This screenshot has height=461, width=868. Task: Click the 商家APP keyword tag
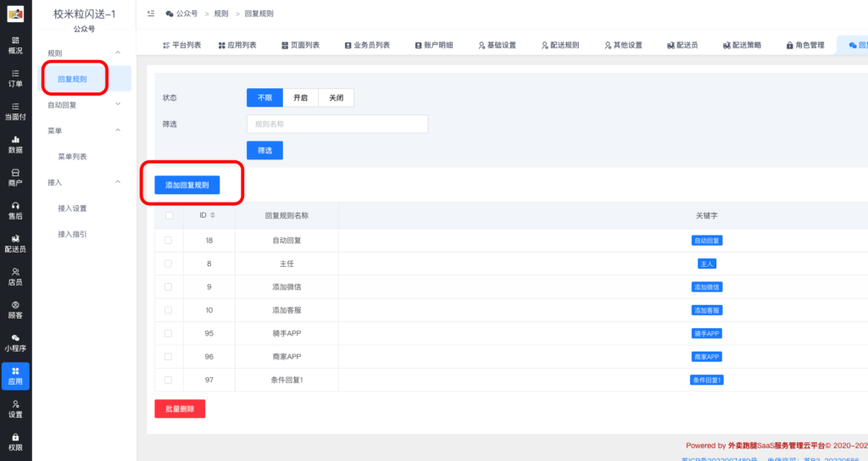click(707, 357)
